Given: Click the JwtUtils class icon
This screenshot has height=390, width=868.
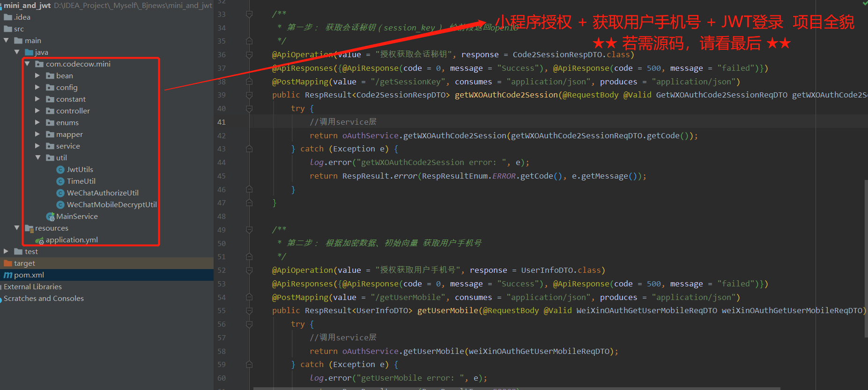Looking at the screenshot, I should pyautogui.click(x=60, y=170).
